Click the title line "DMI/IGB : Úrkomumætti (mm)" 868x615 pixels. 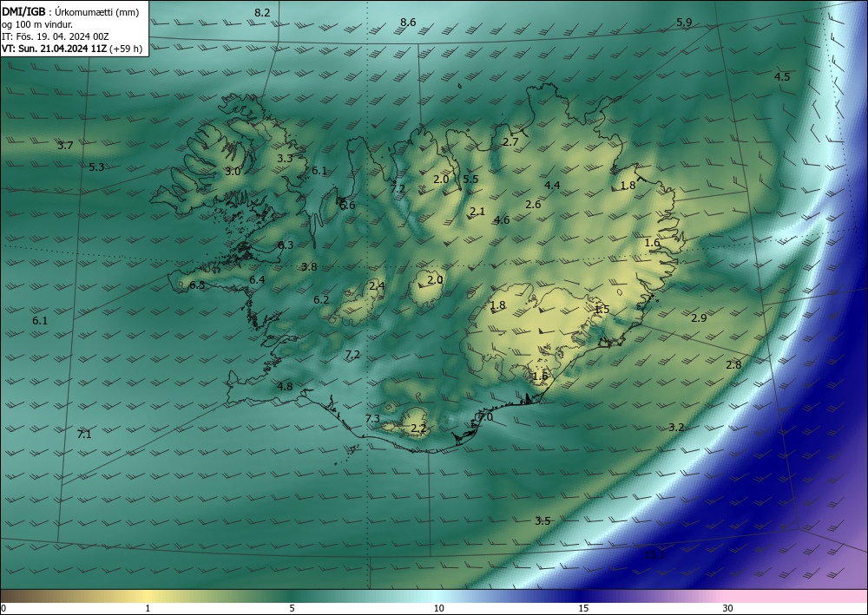click(70, 12)
